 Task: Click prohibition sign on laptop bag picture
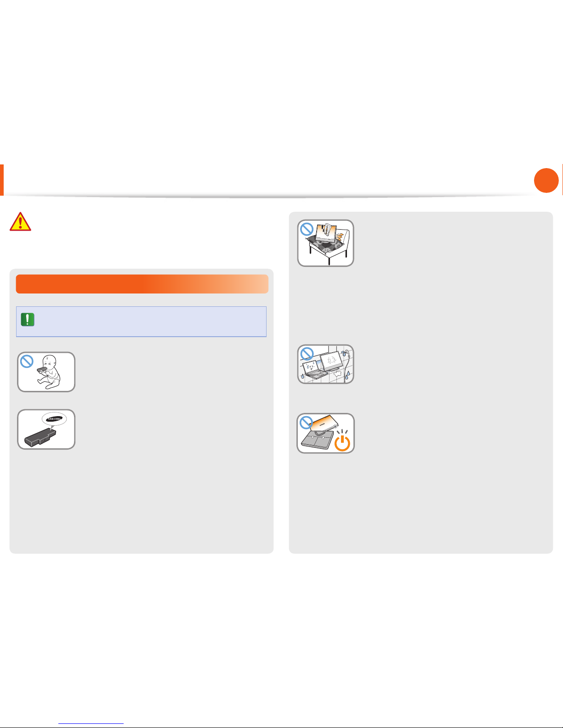[306, 422]
